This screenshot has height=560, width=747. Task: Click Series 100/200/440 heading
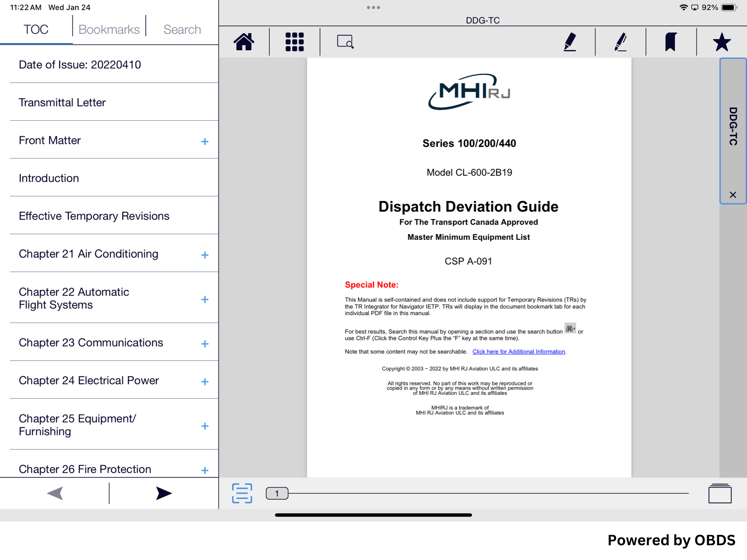click(x=469, y=143)
